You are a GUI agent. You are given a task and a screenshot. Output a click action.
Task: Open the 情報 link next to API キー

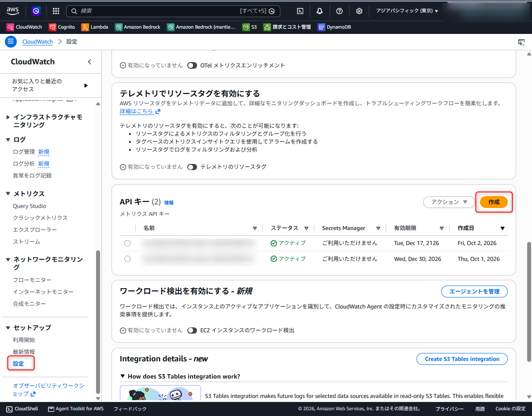pos(169,203)
